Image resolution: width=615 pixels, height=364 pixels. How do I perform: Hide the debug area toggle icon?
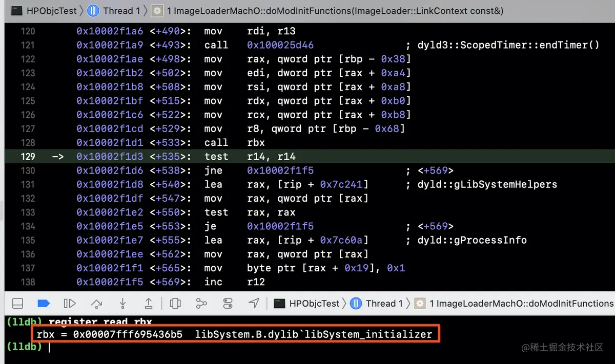pyautogui.click(x=17, y=304)
